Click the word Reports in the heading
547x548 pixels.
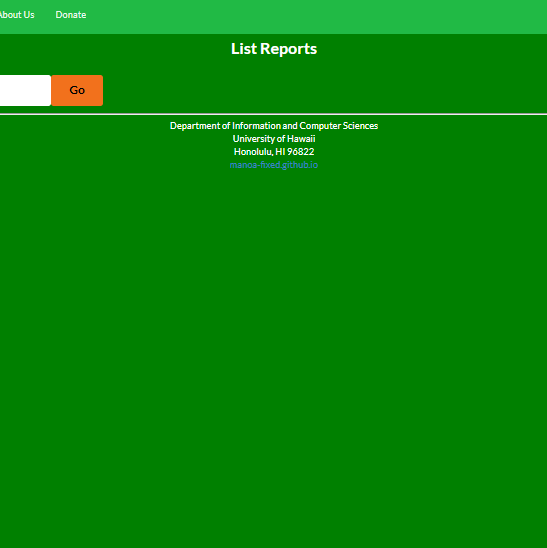pos(289,49)
